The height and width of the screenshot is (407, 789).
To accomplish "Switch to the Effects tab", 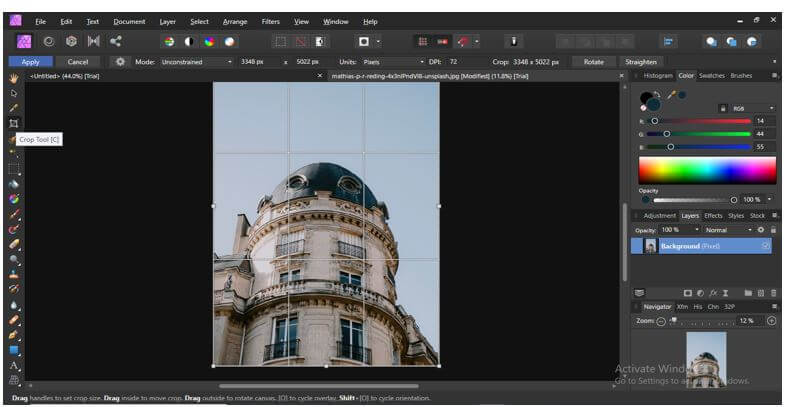I will 713,215.
